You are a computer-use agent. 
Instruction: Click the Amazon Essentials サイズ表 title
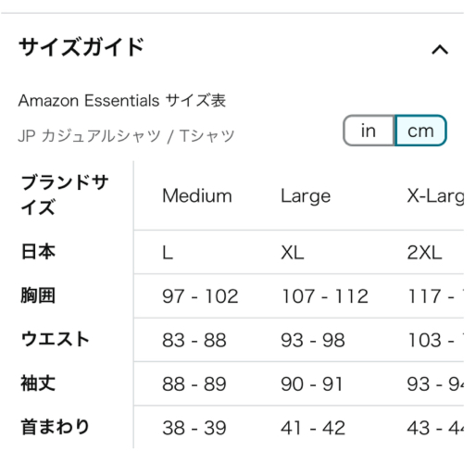[x=122, y=100]
